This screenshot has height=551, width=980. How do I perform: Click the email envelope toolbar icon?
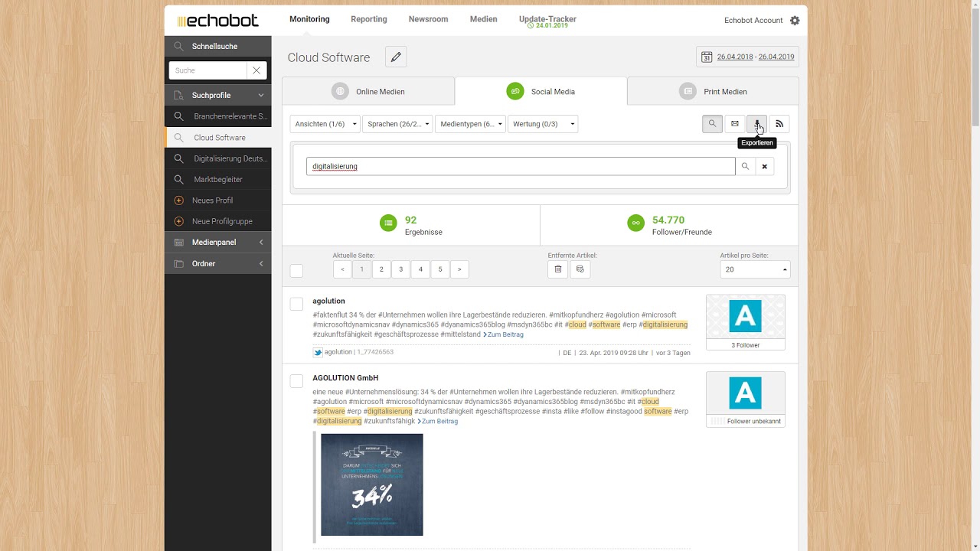(734, 124)
